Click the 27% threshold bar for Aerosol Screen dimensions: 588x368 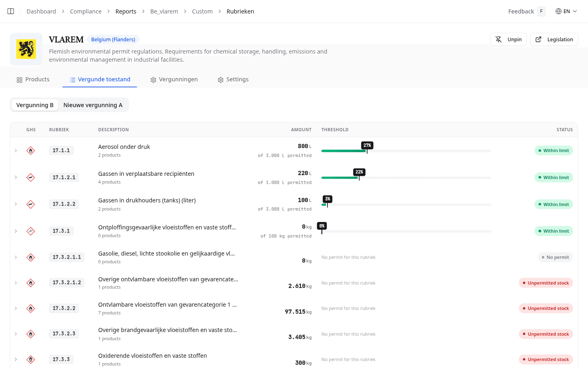(x=406, y=151)
